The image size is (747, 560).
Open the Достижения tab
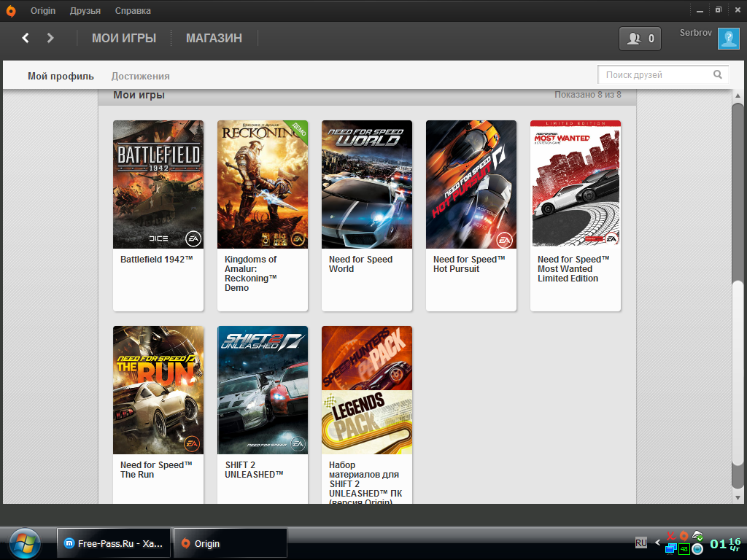coord(140,76)
